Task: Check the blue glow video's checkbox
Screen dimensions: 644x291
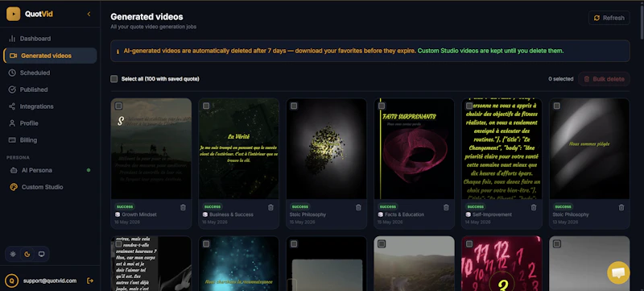Action: [206, 244]
